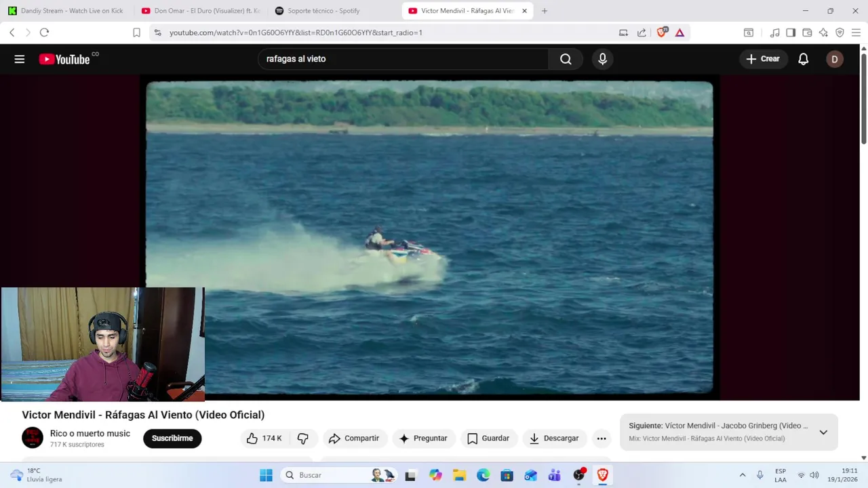Go to the YouTube home logo

(x=64, y=59)
